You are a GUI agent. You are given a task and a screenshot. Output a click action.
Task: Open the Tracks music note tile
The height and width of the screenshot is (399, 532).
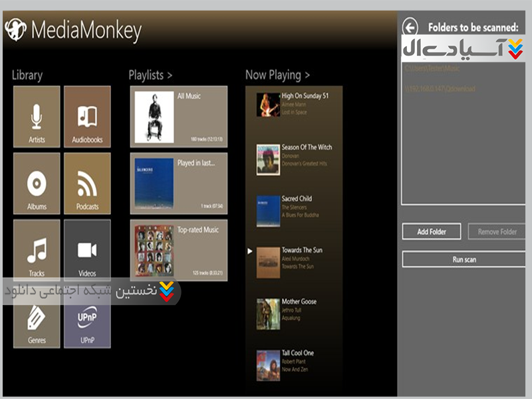37,250
